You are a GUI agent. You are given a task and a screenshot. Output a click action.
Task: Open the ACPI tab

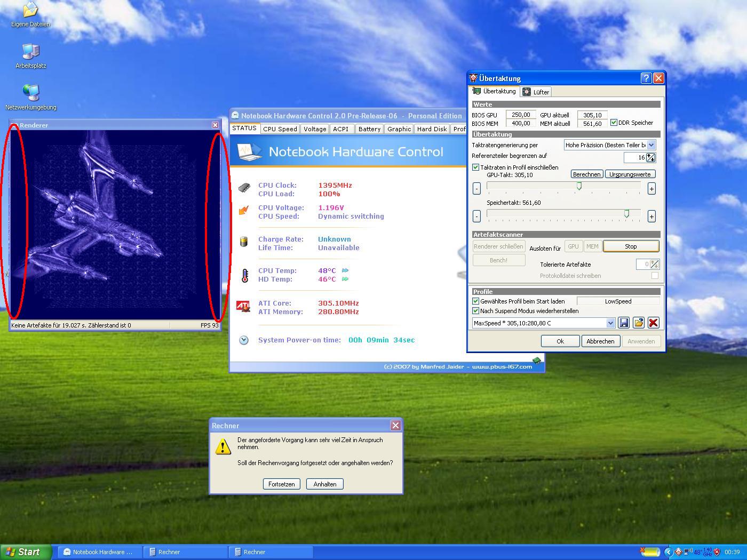(x=341, y=129)
